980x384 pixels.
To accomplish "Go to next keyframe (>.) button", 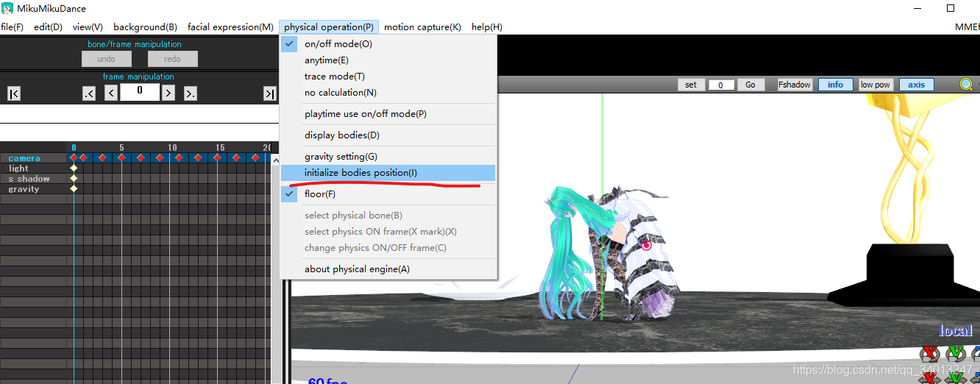I will pyautogui.click(x=191, y=93).
